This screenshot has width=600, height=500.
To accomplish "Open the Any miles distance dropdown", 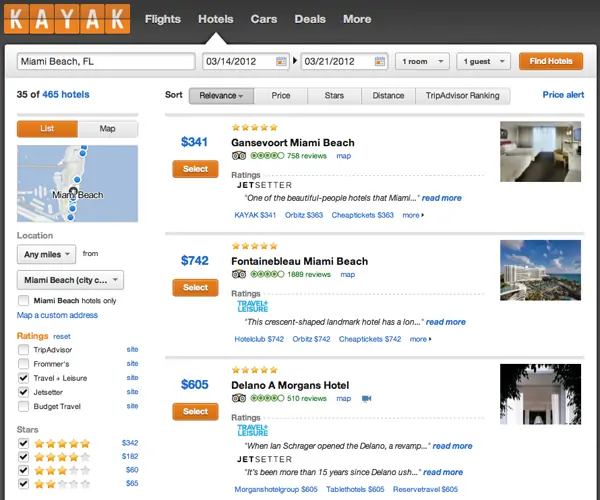I will coord(46,254).
